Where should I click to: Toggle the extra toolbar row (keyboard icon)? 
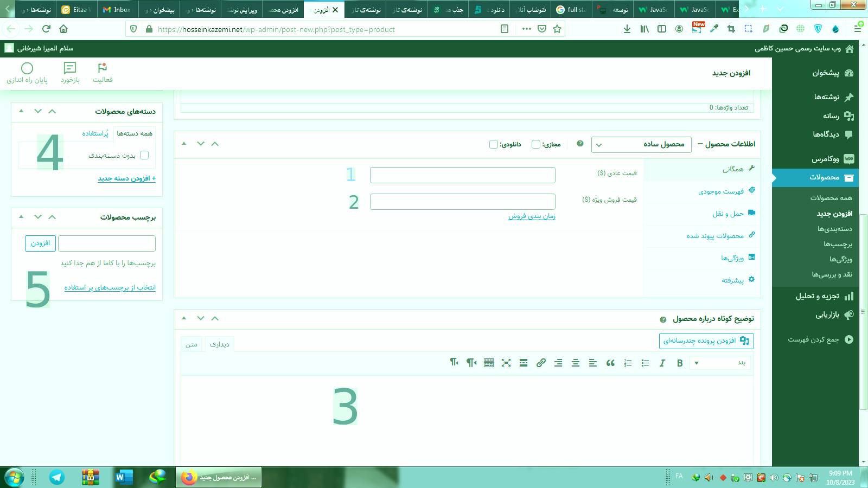[x=489, y=363]
